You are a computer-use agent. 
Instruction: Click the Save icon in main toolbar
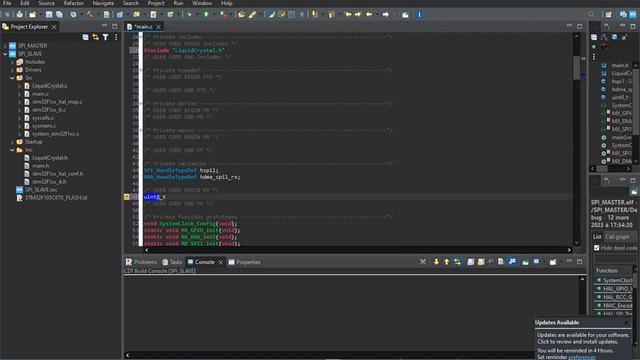(x=49, y=14)
